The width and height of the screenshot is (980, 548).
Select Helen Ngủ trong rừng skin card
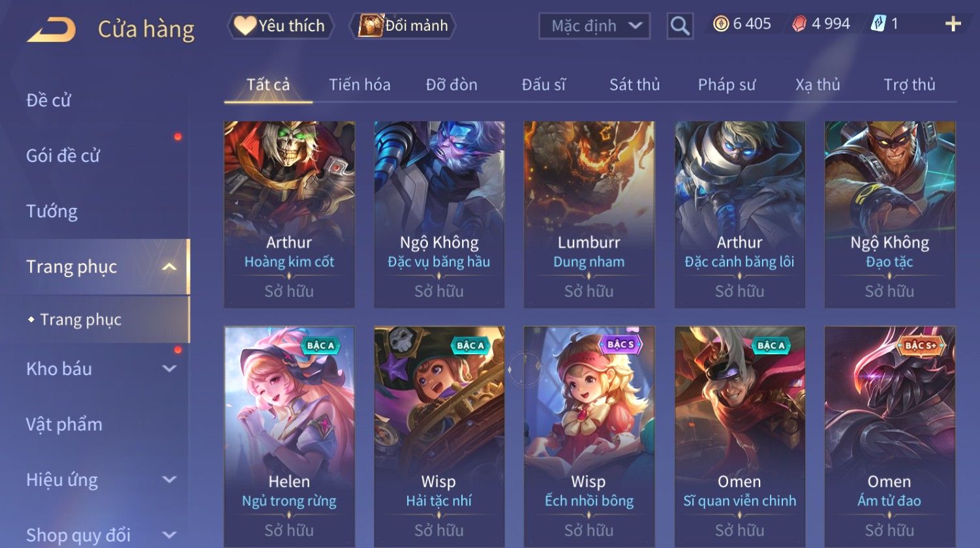[289, 436]
